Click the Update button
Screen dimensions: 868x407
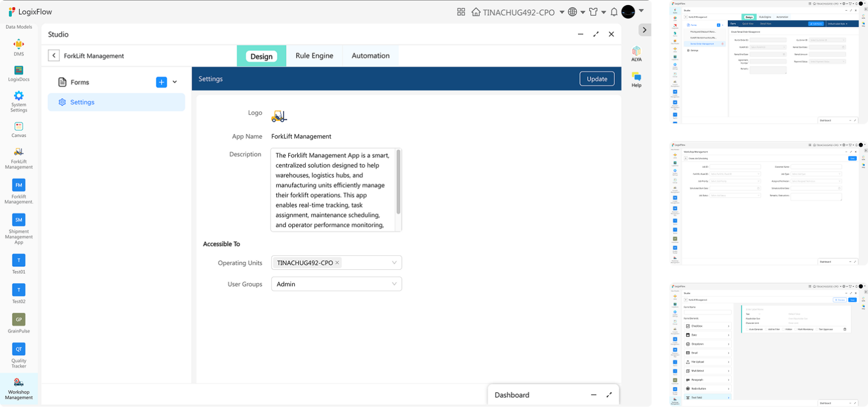(597, 79)
